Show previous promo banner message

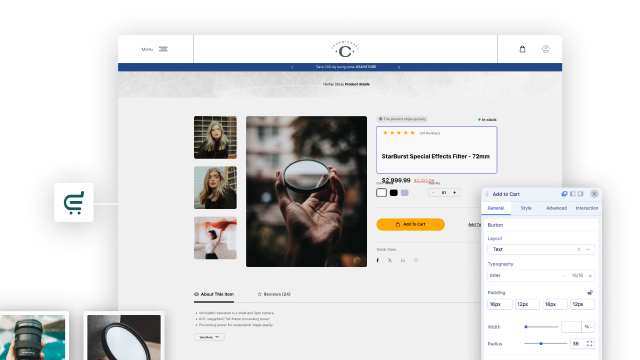(x=292, y=67)
